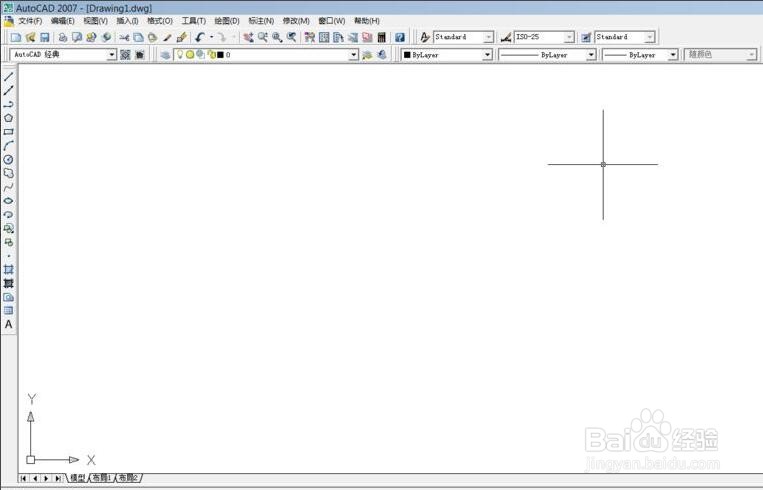Click the Zoom Previous icon
Image resolution: width=763 pixels, height=490 pixels.
(x=291, y=37)
